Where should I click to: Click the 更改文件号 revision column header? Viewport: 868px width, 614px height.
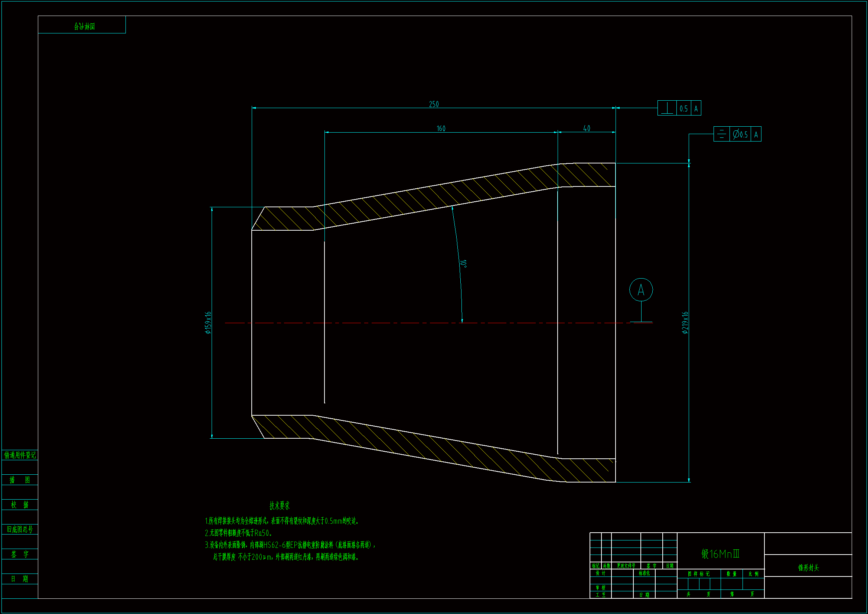pos(626,566)
